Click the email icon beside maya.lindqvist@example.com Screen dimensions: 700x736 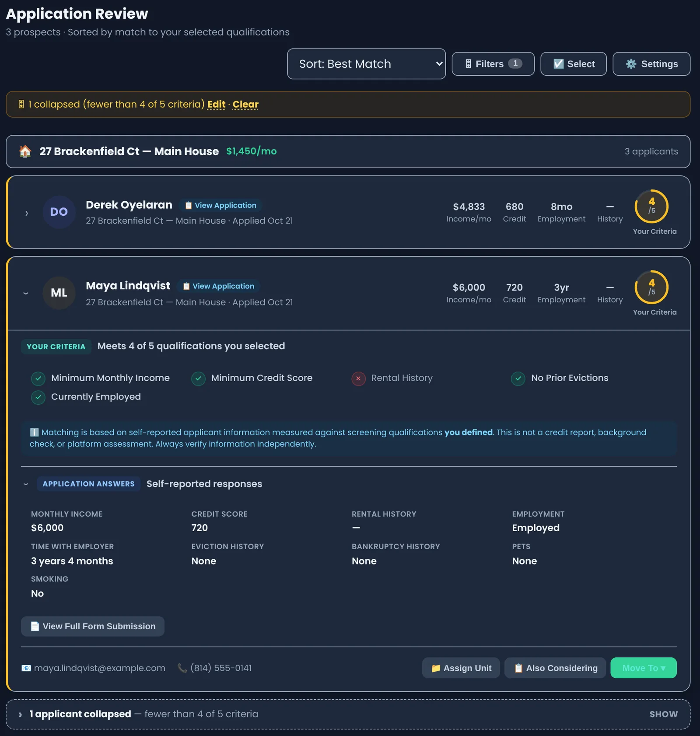(26, 668)
